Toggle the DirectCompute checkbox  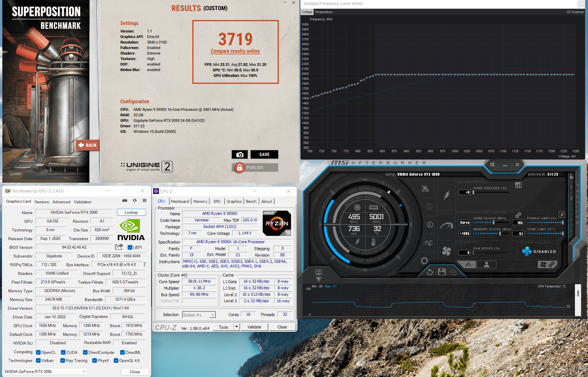point(85,352)
